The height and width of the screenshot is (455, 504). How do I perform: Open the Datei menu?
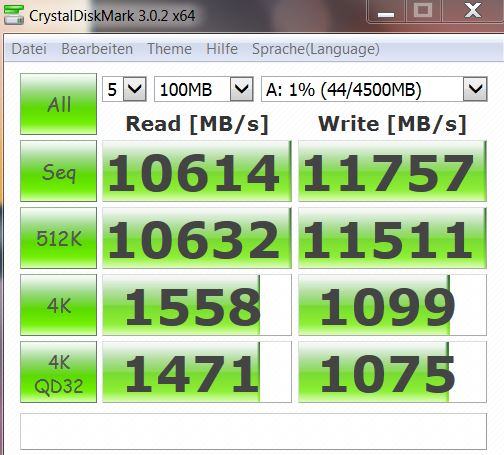pos(29,49)
